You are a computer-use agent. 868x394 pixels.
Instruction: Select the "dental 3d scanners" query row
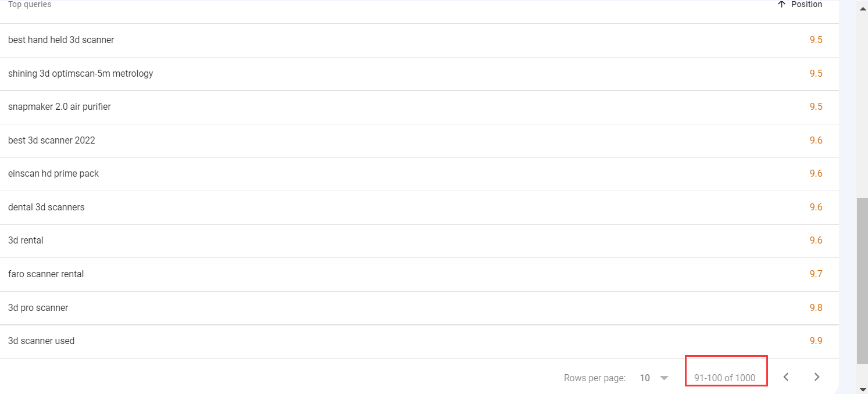(47, 207)
